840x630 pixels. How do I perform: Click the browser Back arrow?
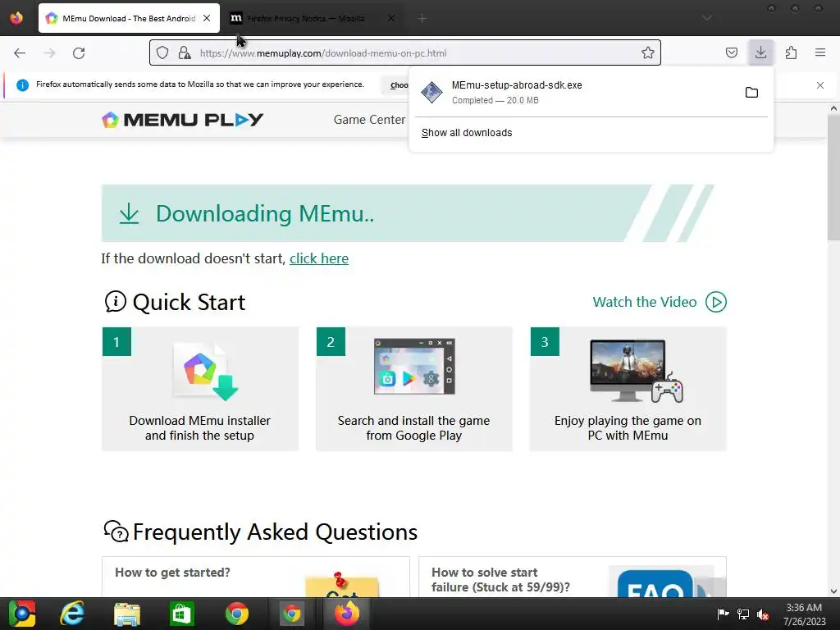(x=20, y=53)
